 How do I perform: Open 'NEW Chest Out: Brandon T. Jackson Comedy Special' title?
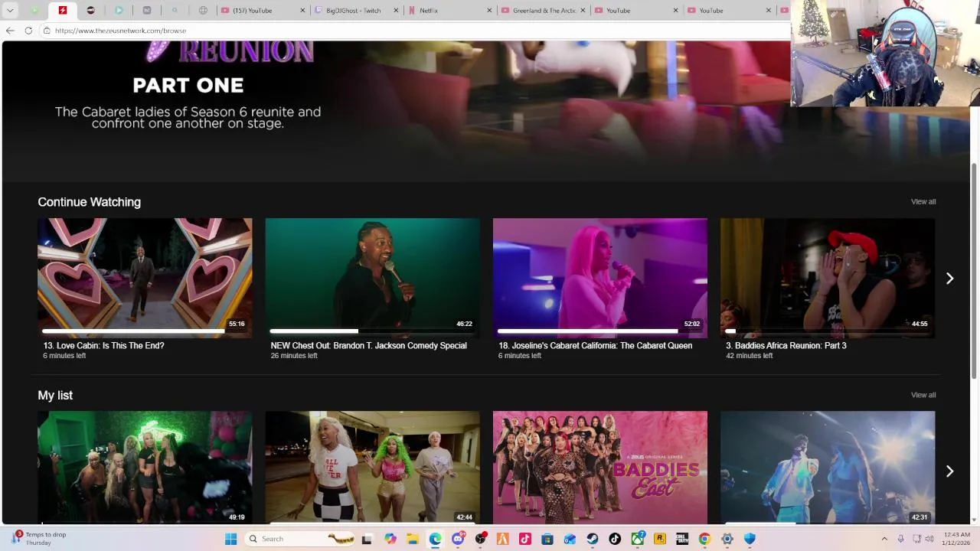click(368, 346)
